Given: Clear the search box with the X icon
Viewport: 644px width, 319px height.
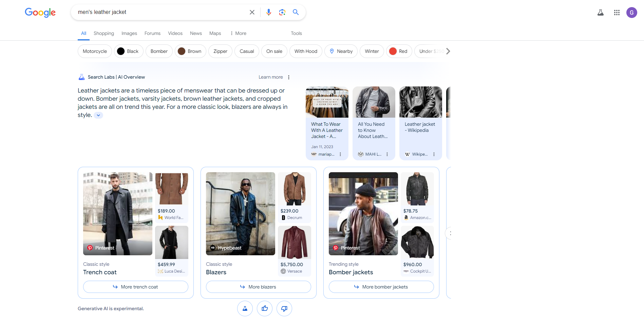Looking at the screenshot, I should coord(252,12).
